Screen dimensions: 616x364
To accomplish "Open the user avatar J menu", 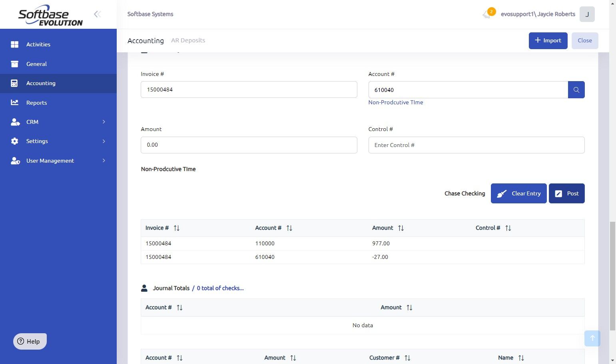I will click(x=587, y=14).
